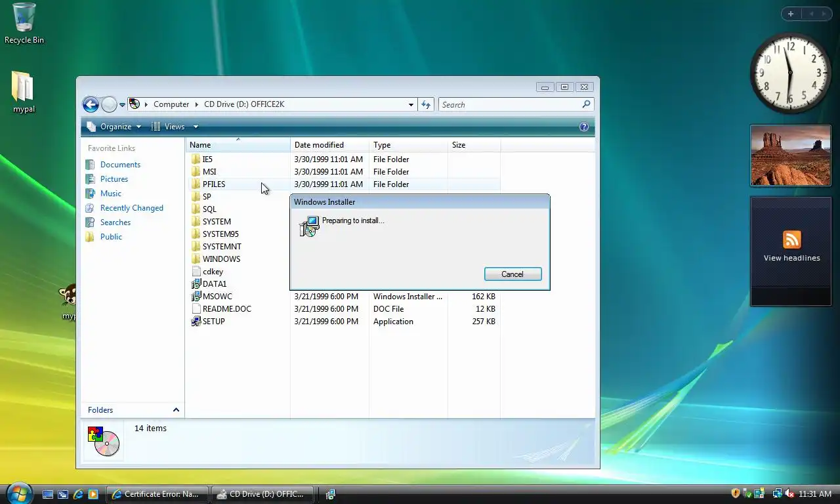Sort by the Type column header
This screenshot has width=840, height=504.
(x=408, y=145)
